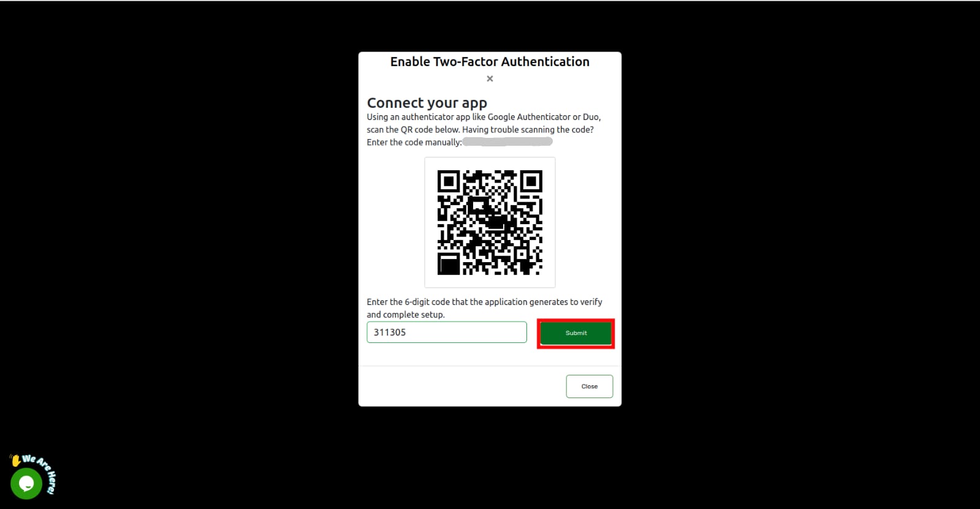Click the QR code's top-right finder square

(531, 181)
